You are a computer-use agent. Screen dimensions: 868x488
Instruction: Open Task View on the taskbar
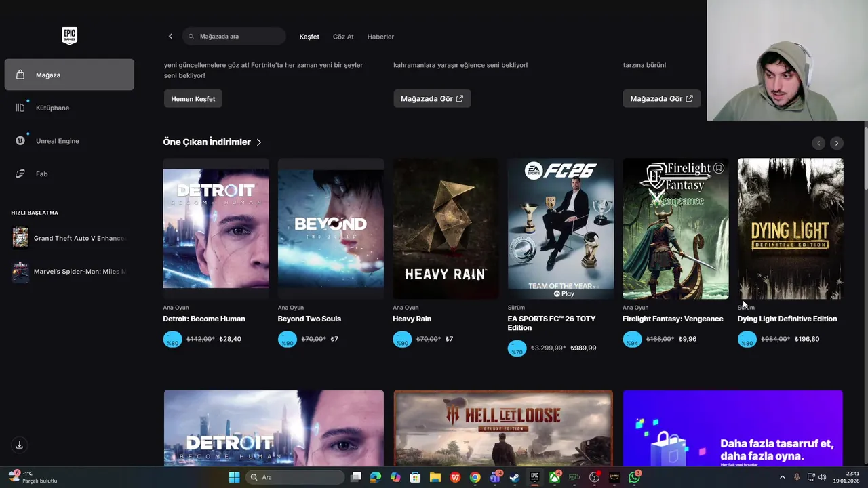(356, 477)
